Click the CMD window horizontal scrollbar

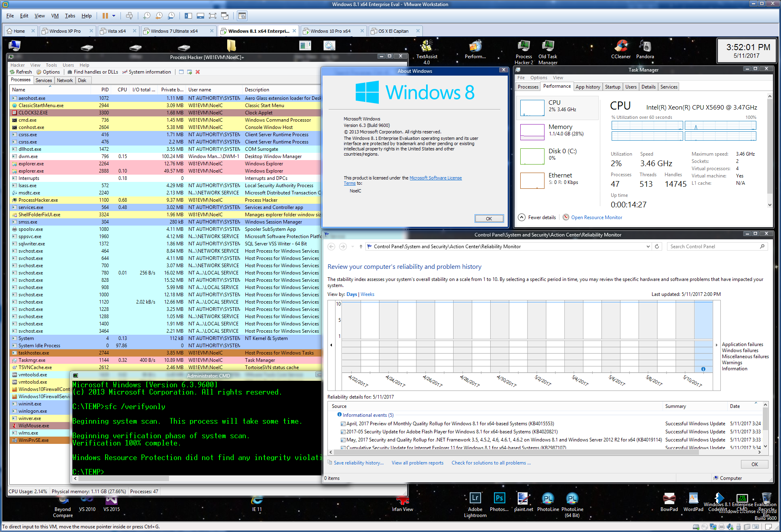pos(124,479)
